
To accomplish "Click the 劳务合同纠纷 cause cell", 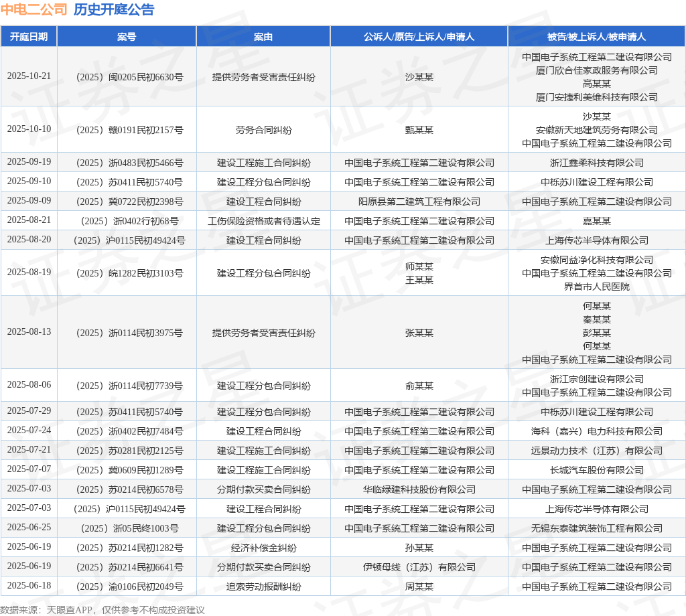I will click(x=263, y=130).
